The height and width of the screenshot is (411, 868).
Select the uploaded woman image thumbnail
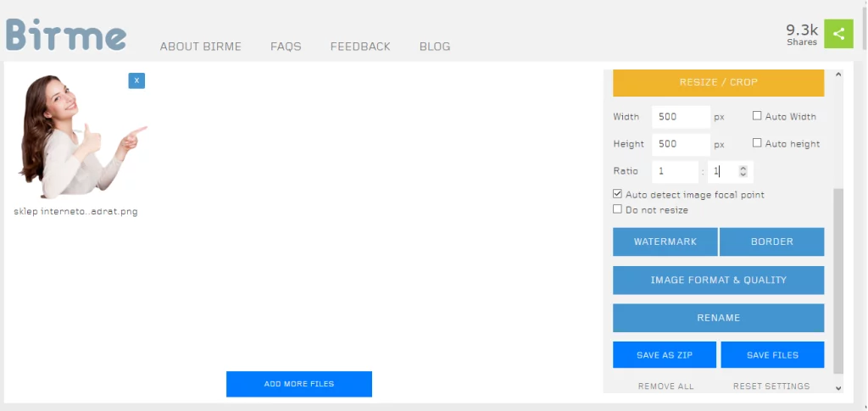[78, 136]
